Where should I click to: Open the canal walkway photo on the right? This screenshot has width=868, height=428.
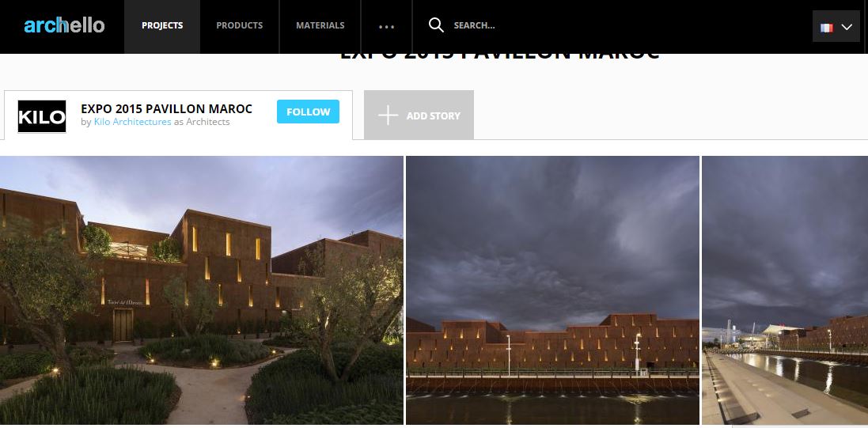click(785, 290)
